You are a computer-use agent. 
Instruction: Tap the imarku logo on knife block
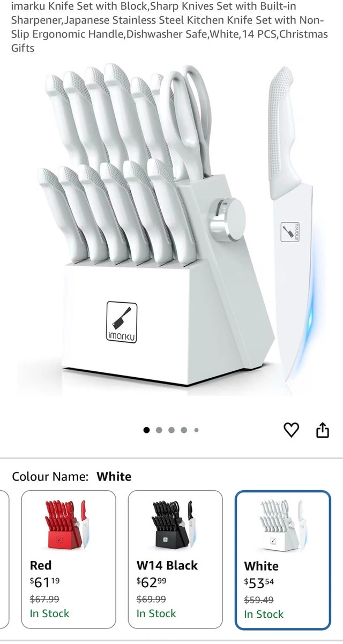coord(122,322)
